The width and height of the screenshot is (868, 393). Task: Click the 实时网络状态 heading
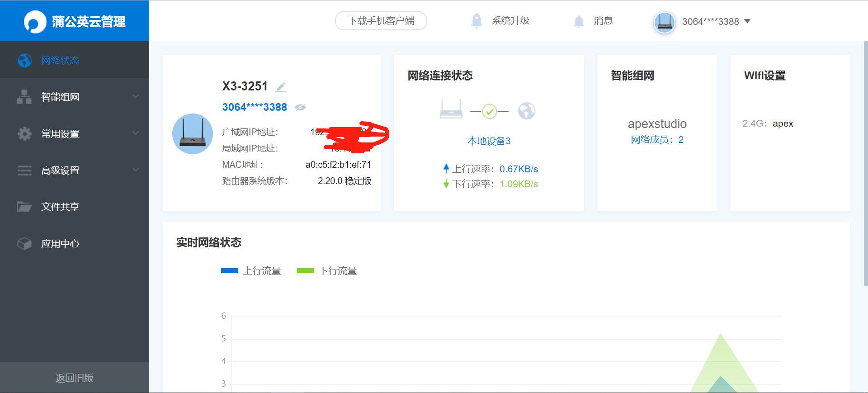click(x=208, y=242)
